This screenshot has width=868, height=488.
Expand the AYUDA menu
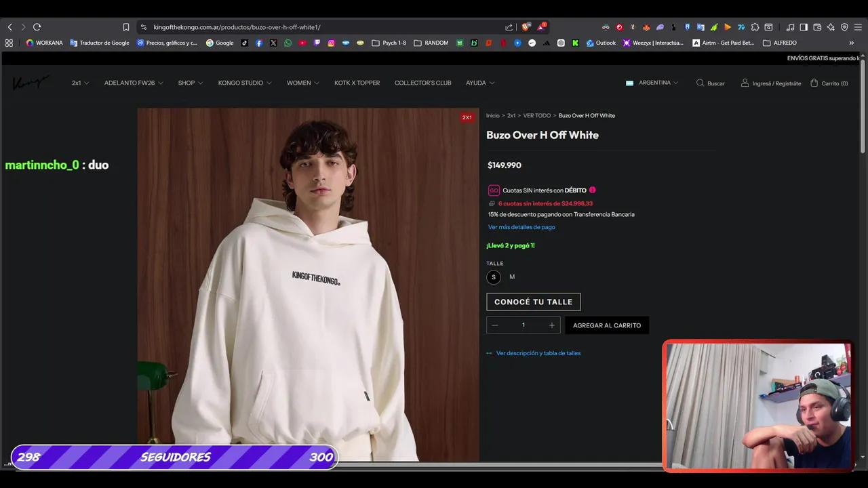480,83
